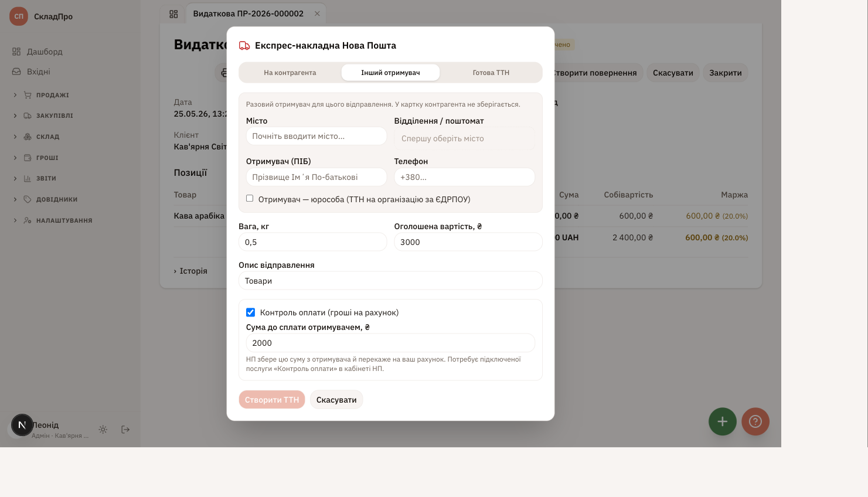Open the grid home tab icon
868x497 pixels.
pyautogui.click(x=173, y=14)
